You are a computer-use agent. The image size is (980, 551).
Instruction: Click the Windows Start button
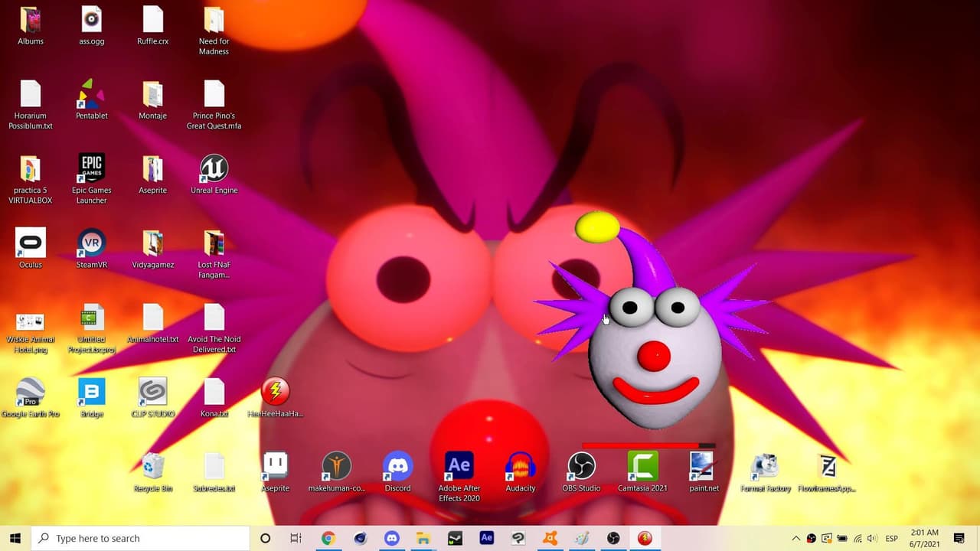pos(15,538)
